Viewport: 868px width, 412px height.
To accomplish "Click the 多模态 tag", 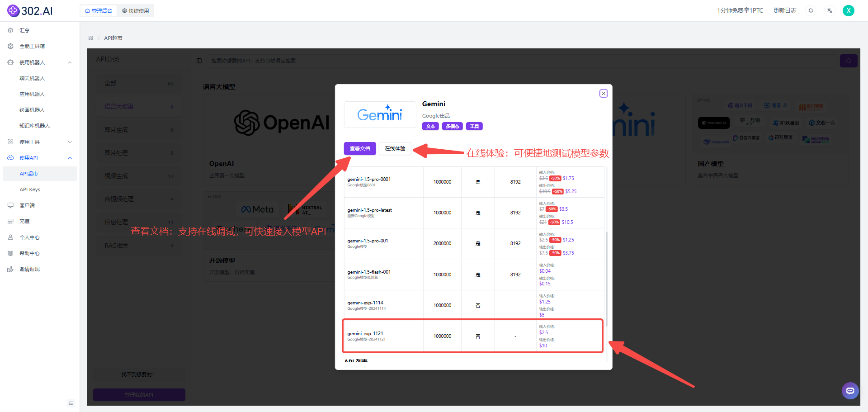I will tap(452, 126).
